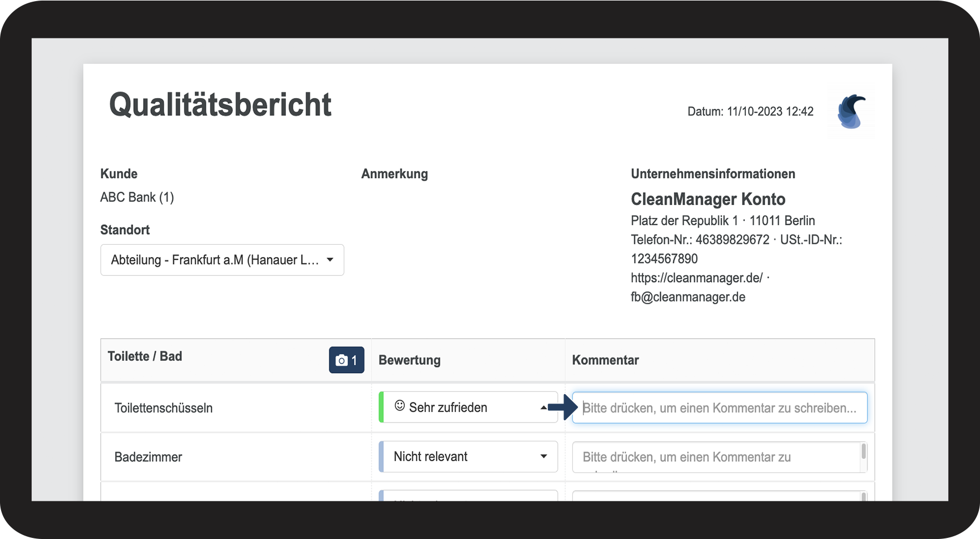Select the Kommentar column header
This screenshot has width=980, height=539.
coord(605,360)
